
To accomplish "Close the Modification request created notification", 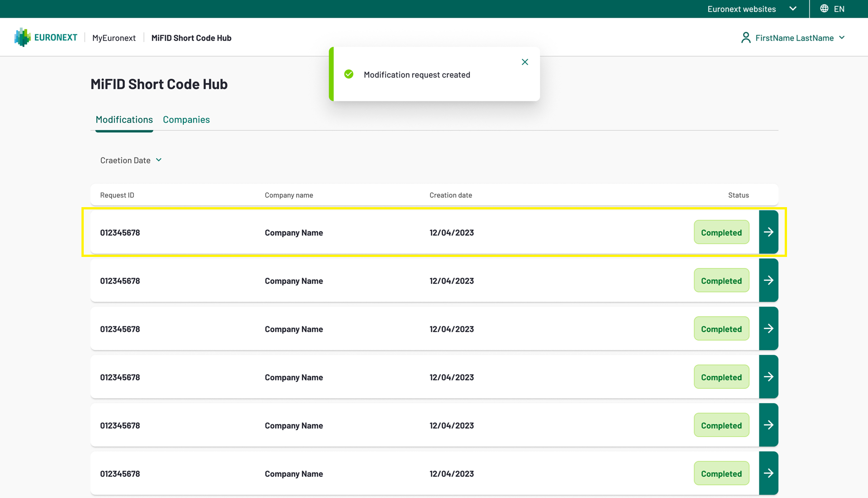I will (x=525, y=62).
